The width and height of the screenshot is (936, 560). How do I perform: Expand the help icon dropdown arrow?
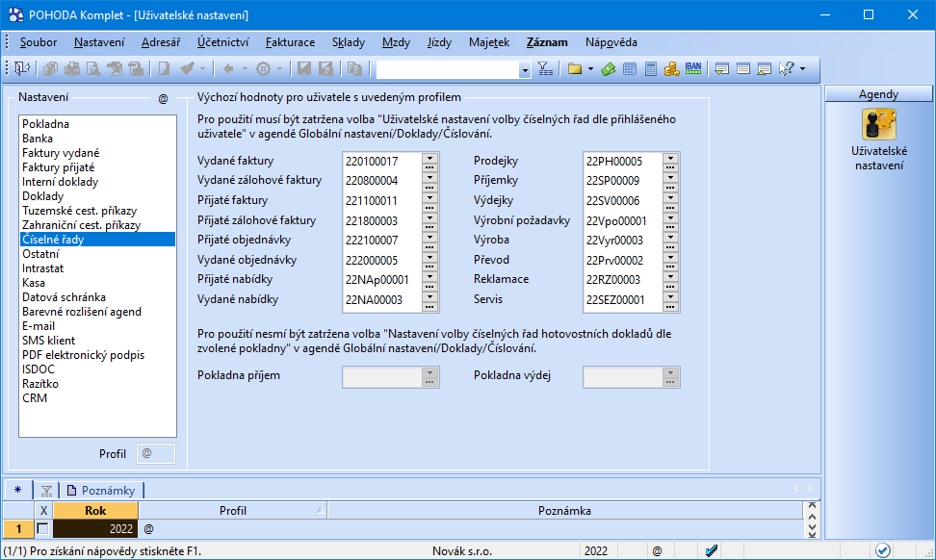tap(802, 69)
